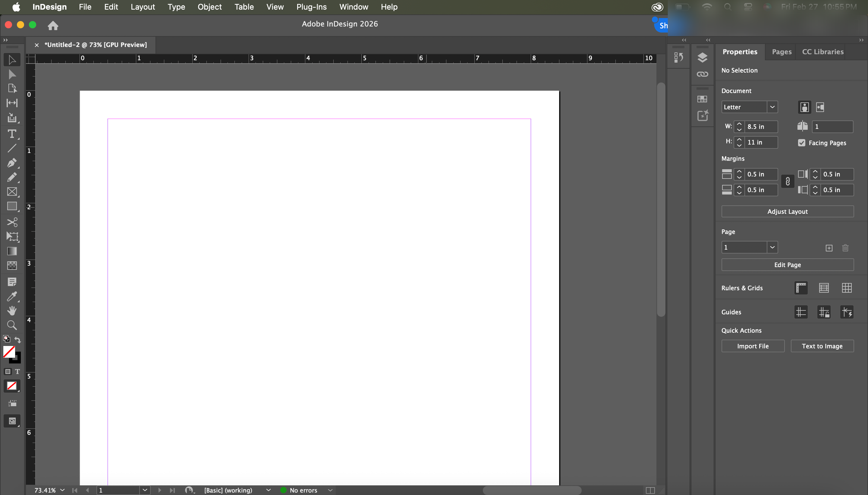Open the Layers panel icon
Image resolution: width=868 pixels, height=495 pixels.
[702, 58]
